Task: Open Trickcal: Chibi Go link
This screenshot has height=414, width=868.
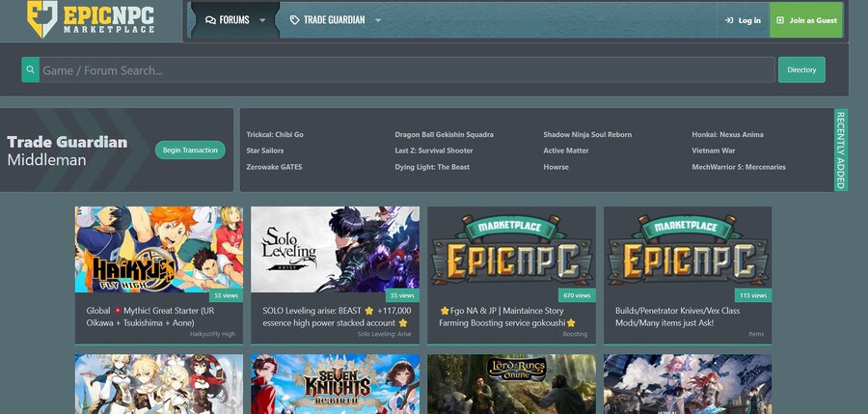Action: 275,135
